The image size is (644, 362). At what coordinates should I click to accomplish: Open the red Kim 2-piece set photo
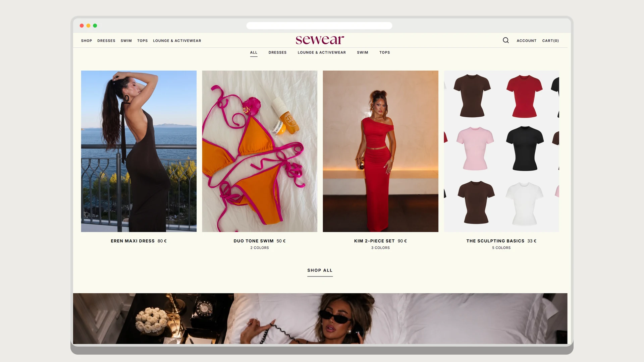coord(381,151)
